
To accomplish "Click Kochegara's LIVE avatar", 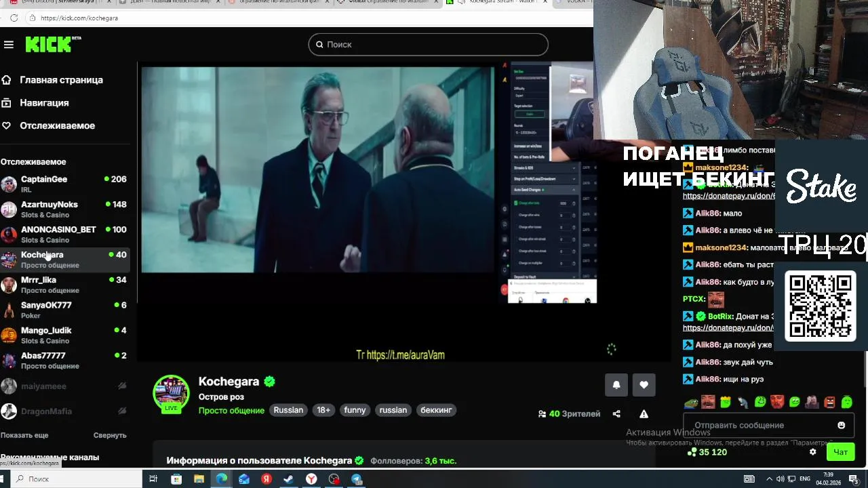I will [171, 393].
